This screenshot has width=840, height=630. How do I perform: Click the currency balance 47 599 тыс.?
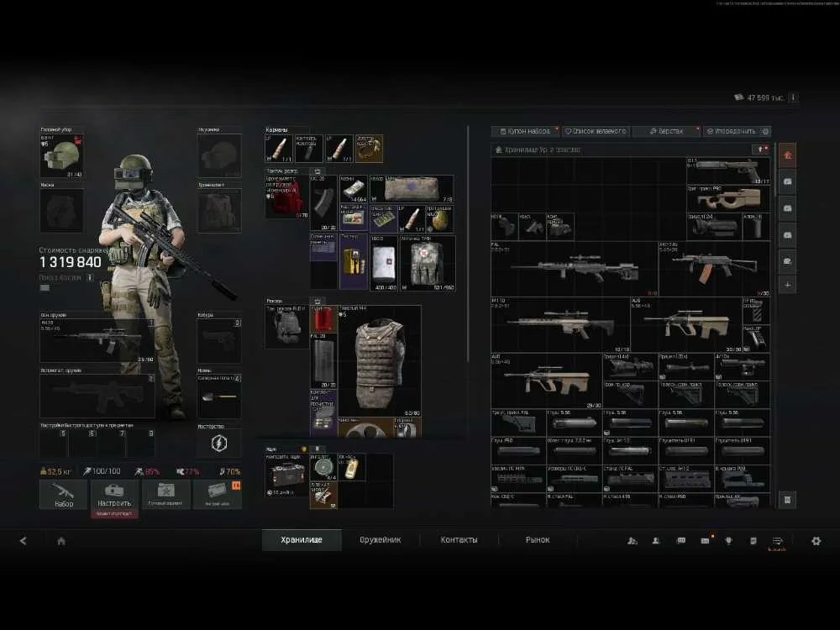tap(765, 98)
